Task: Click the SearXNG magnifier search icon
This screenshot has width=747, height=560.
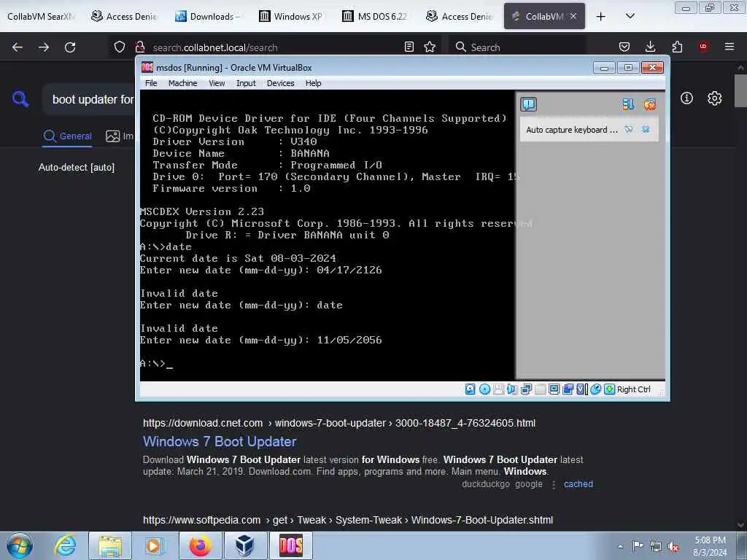Action: pyautogui.click(x=20, y=99)
